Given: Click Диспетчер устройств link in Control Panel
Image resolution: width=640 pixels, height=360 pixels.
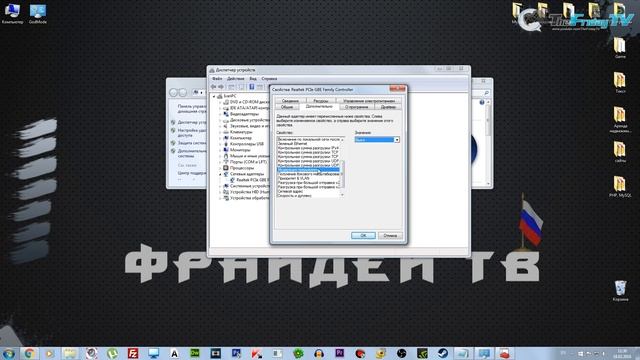Looking at the screenshot, I should 192,122.
